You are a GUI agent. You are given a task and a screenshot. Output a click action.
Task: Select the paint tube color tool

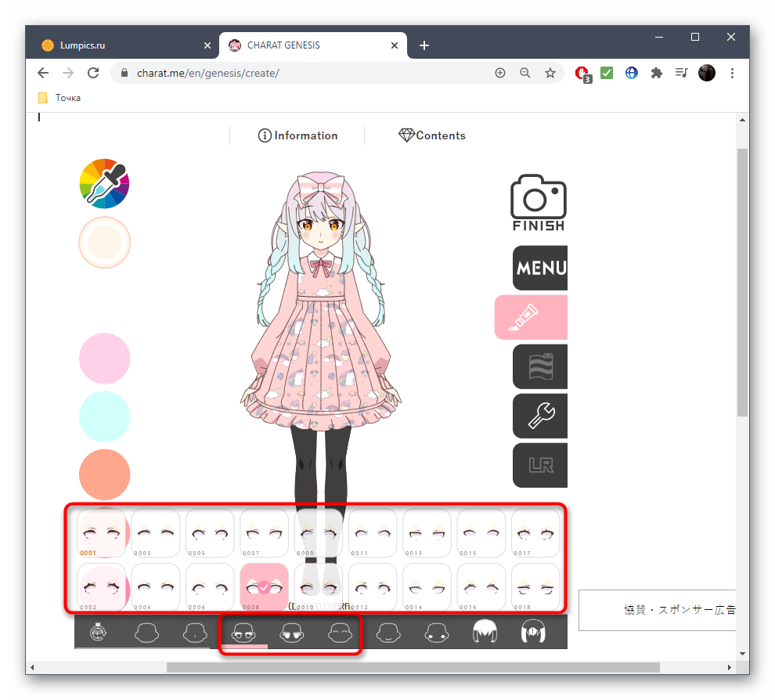tap(532, 317)
